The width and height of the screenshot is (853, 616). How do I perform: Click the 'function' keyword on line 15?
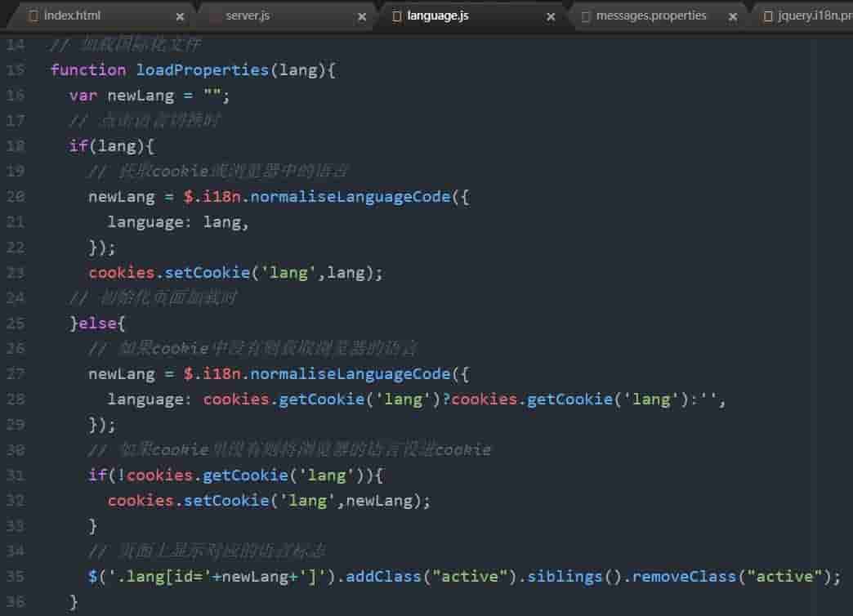click(88, 69)
